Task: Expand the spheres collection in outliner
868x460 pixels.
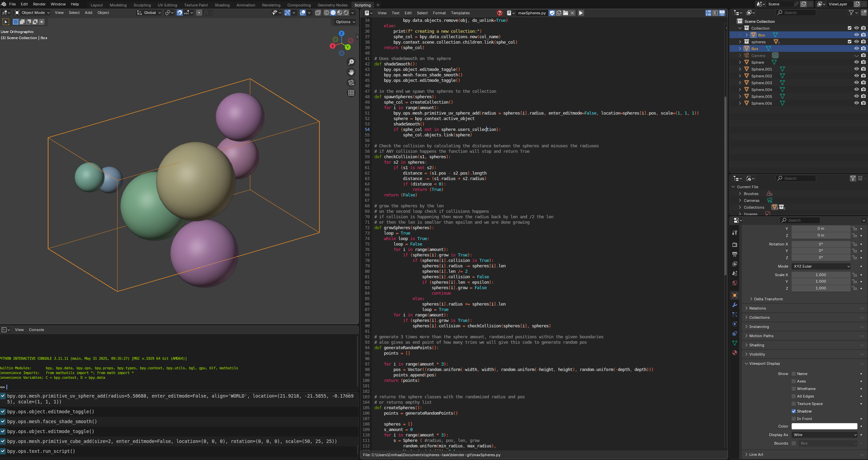Action: pyautogui.click(x=740, y=42)
